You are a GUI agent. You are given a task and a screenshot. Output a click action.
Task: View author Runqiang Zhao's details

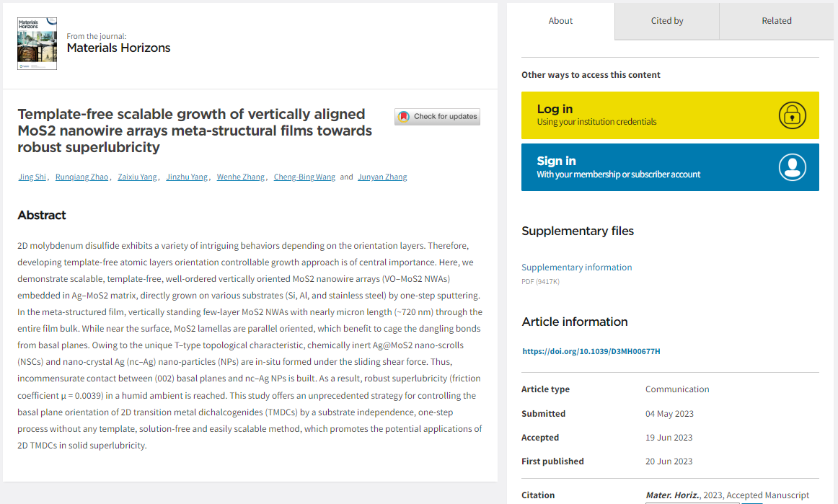click(81, 177)
